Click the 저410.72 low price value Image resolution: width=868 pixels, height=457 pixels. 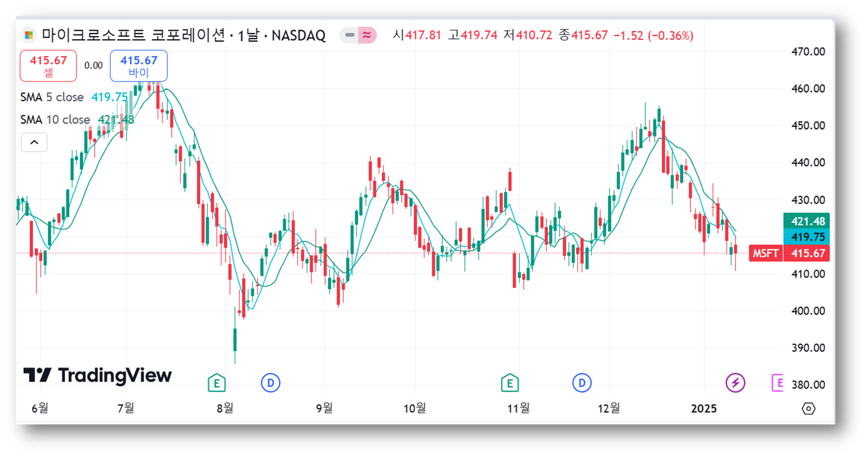[528, 36]
